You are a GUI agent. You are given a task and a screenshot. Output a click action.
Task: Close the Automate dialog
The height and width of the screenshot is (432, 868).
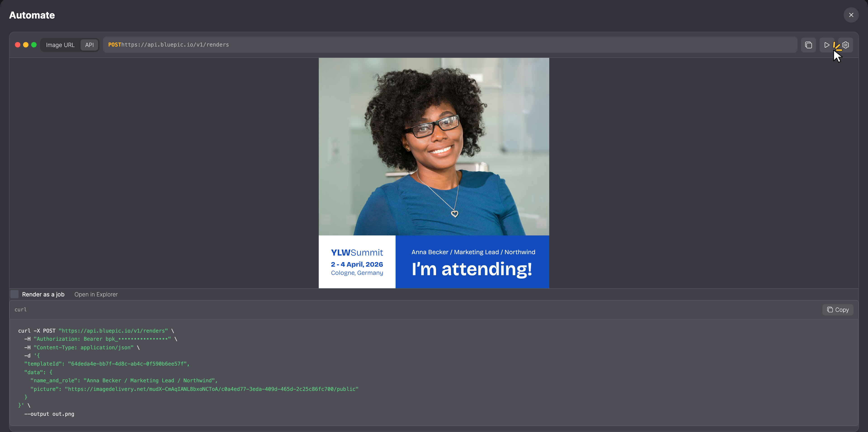[851, 15]
